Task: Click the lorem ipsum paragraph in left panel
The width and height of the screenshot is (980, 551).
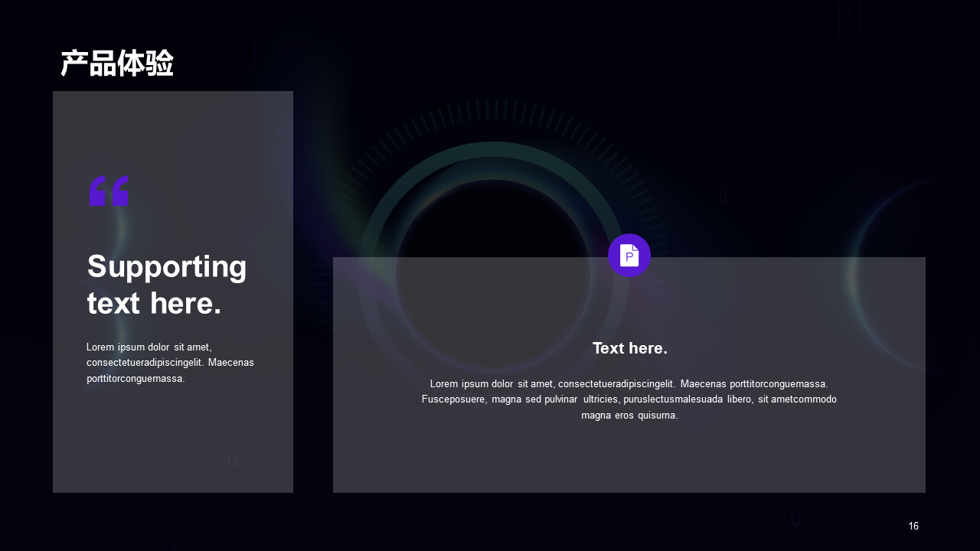Action: (x=170, y=363)
